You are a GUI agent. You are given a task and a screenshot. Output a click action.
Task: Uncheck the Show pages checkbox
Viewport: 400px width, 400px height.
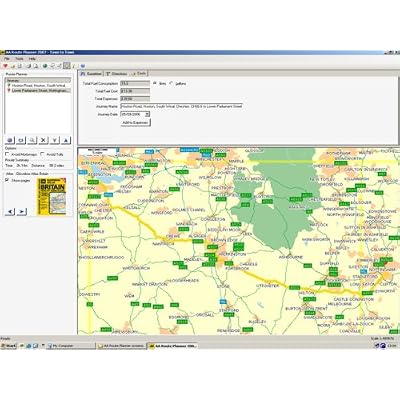point(7,180)
